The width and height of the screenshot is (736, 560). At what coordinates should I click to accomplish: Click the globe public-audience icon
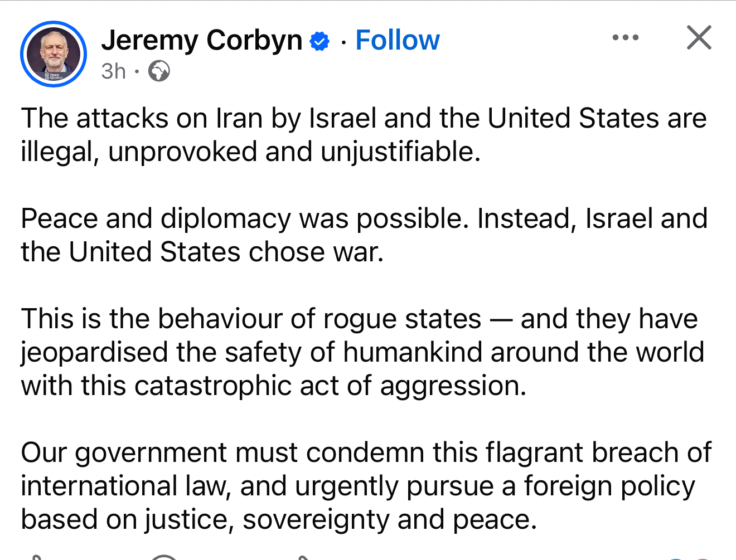coord(159,71)
